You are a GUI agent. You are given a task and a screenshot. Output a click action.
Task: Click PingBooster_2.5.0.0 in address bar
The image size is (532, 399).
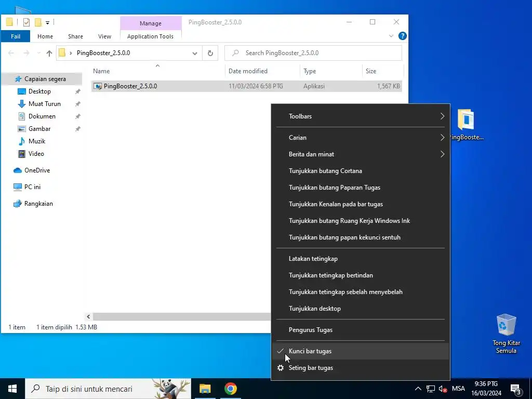pos(103,54)
